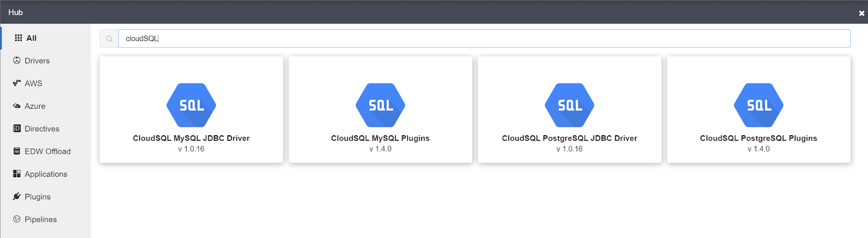The image size is (868, 238).
Task: Click the Drivers category icon in sidebar
Action: click(x=17, y=60)
